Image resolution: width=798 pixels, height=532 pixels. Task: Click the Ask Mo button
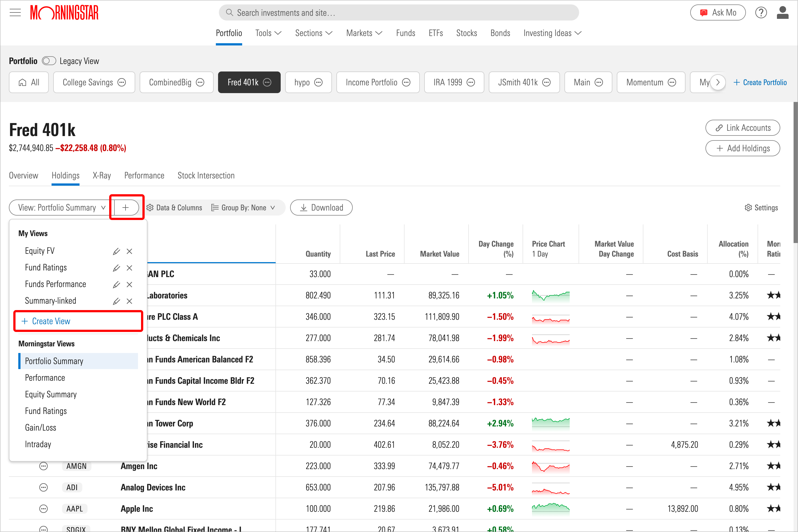point(718,13)
